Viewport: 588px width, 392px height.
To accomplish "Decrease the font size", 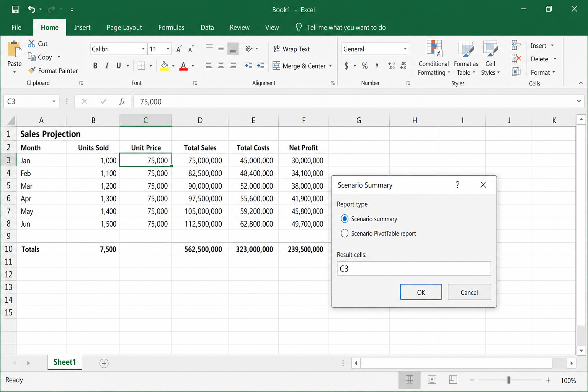I will coord(191,49).
